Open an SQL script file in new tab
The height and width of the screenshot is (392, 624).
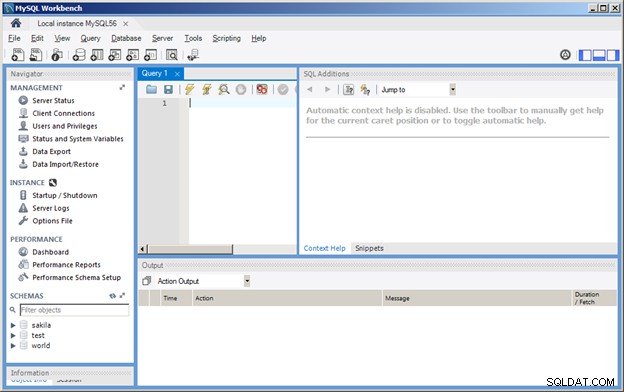point(36,55)
